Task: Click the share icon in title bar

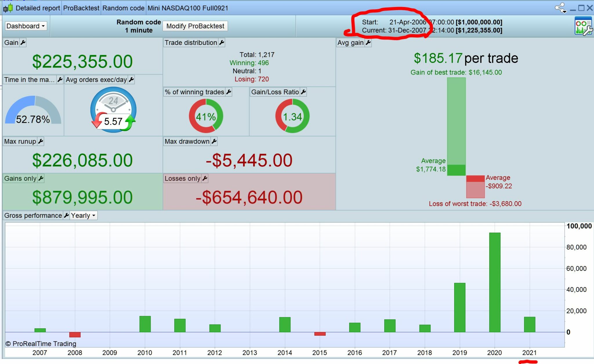Action: click(x=559, y=7)
